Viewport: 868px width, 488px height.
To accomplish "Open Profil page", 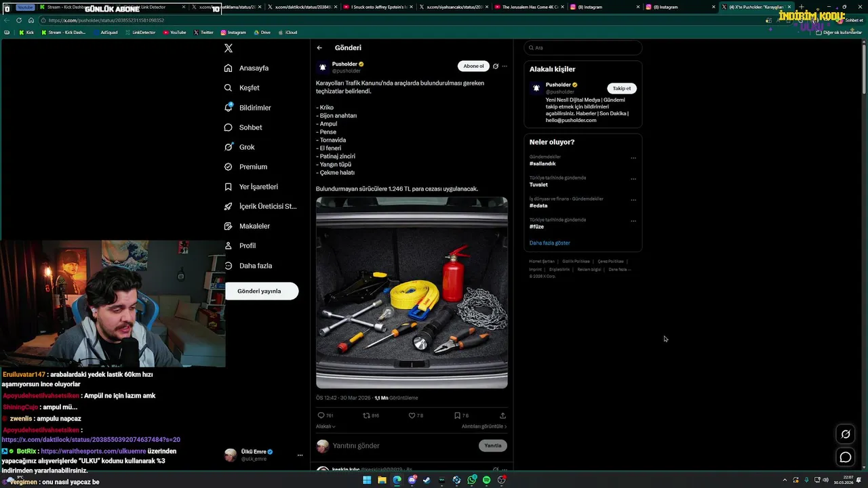I will (x=241, y=245).
